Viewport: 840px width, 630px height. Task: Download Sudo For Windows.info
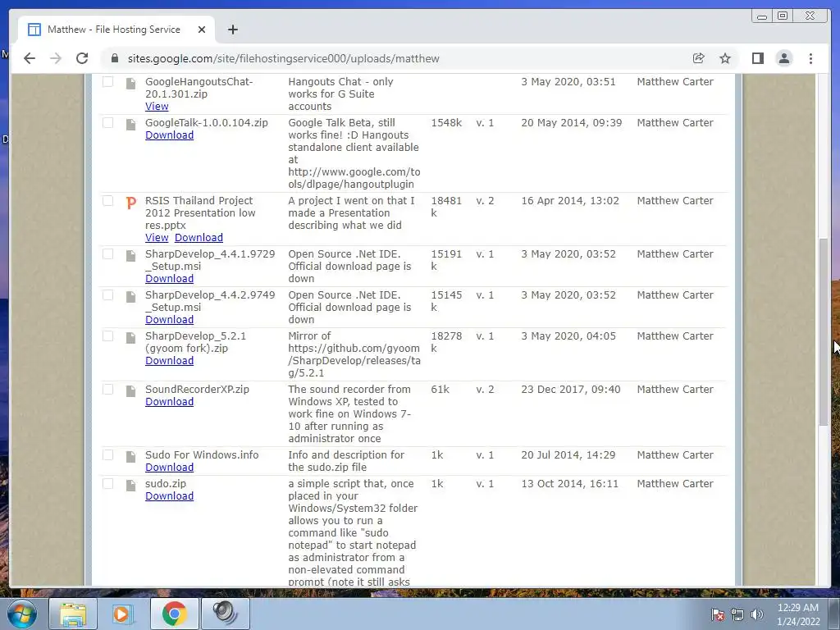click(x=169, y=467)
